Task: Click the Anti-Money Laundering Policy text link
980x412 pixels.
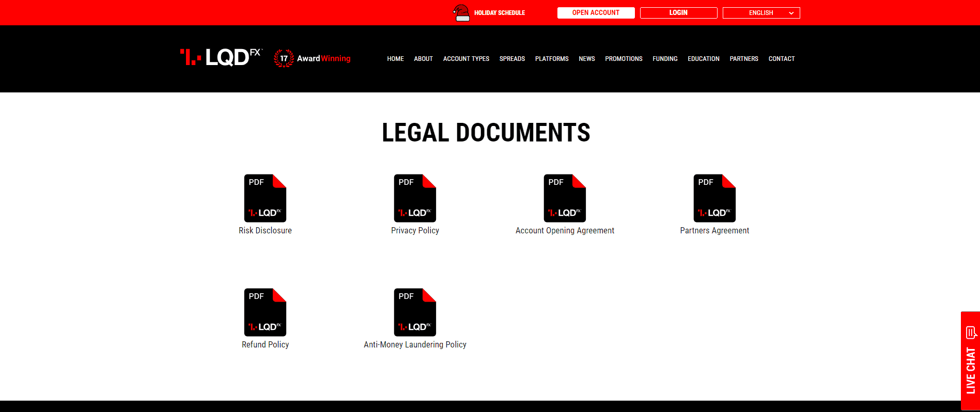Action: [415, 345]
